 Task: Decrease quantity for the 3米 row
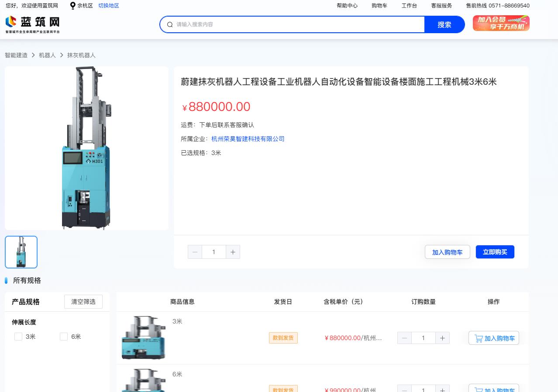coord(404,338)
